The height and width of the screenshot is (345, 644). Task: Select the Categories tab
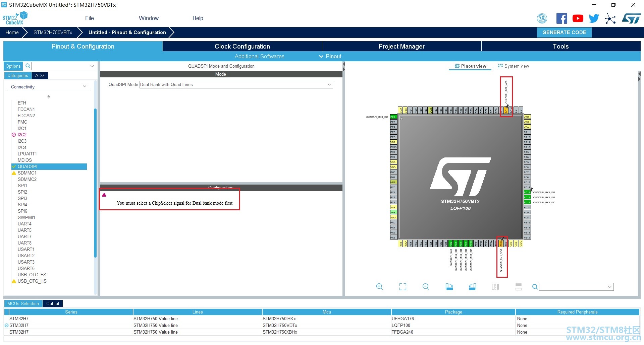(18, 75)
